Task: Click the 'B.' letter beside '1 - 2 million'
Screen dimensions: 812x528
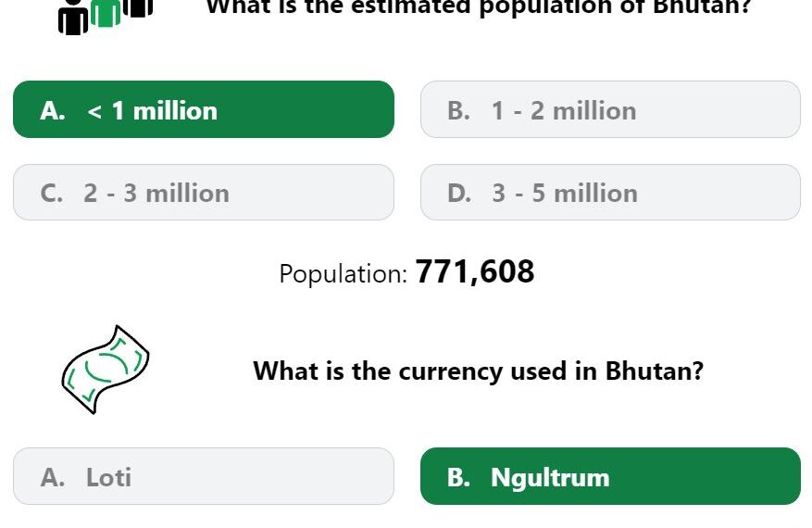Action: pyautogui.click(x=459, y=111)
